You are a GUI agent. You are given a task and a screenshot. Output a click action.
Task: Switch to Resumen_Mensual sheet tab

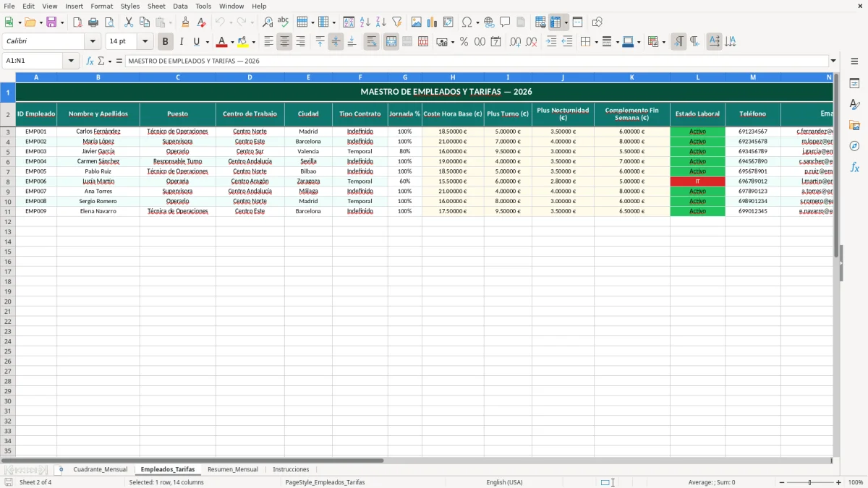point(233,469)
